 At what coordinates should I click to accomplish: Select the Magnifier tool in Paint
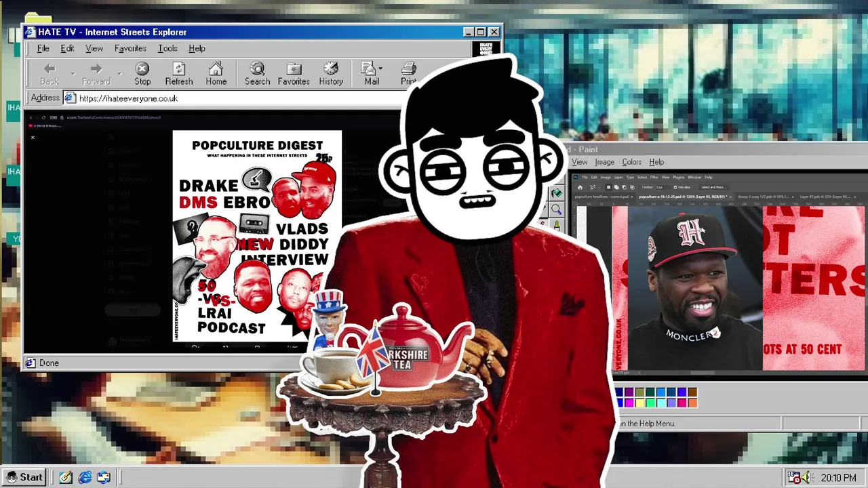pos(557,209)
